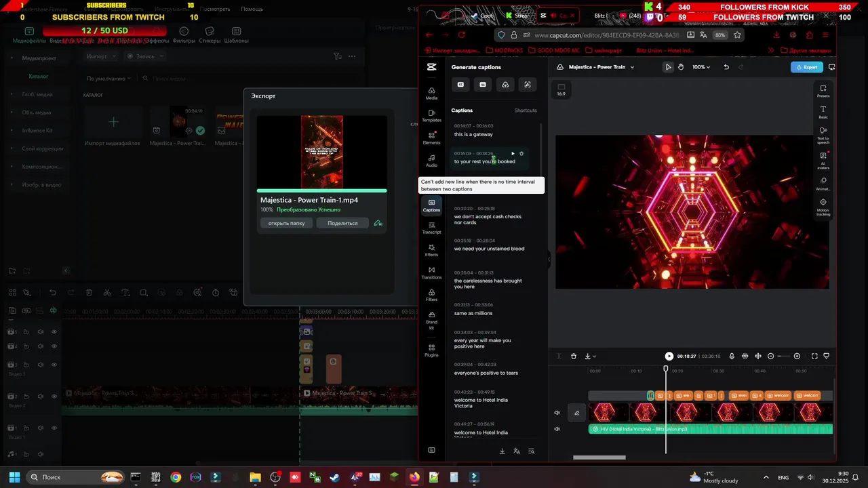Click the upload caption file cloud icon
868x488 pixels.
[505, 85]
